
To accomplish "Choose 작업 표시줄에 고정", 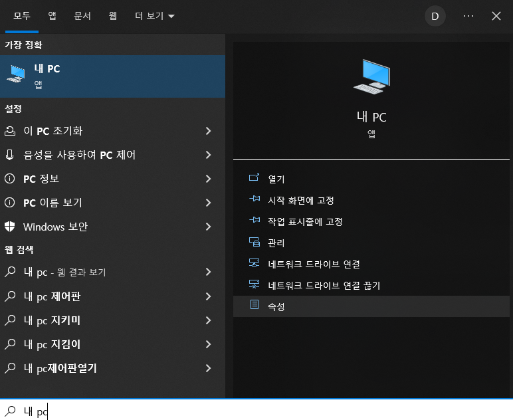I will (x=371, y=221).
